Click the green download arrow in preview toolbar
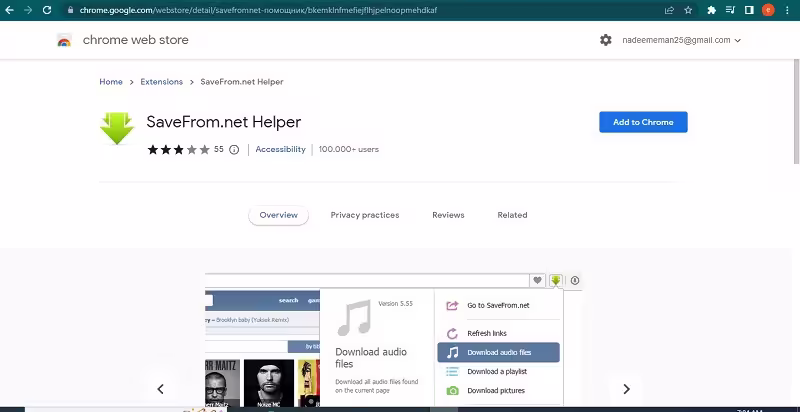This screenshot has height=412, width=800. [x=556, y=280]
